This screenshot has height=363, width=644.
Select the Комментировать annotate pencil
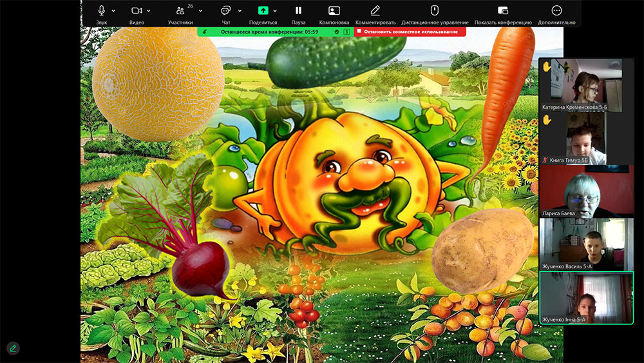(x=375, y=11)
